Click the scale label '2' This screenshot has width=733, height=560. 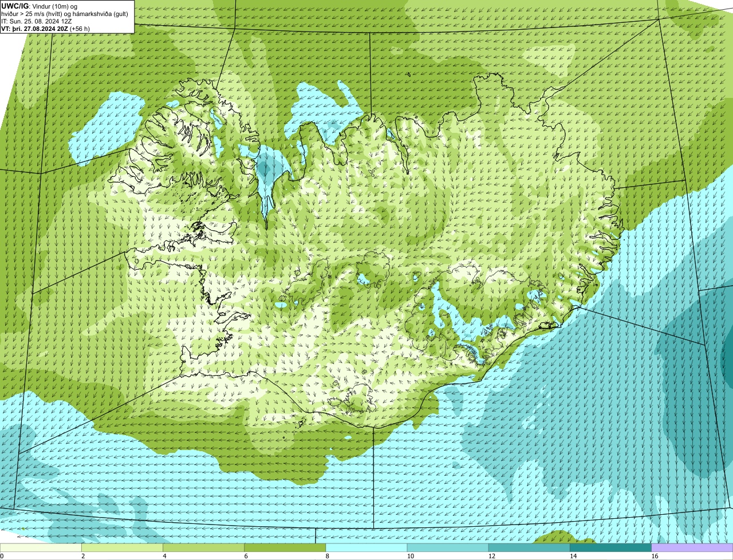(x=83, y=556)
